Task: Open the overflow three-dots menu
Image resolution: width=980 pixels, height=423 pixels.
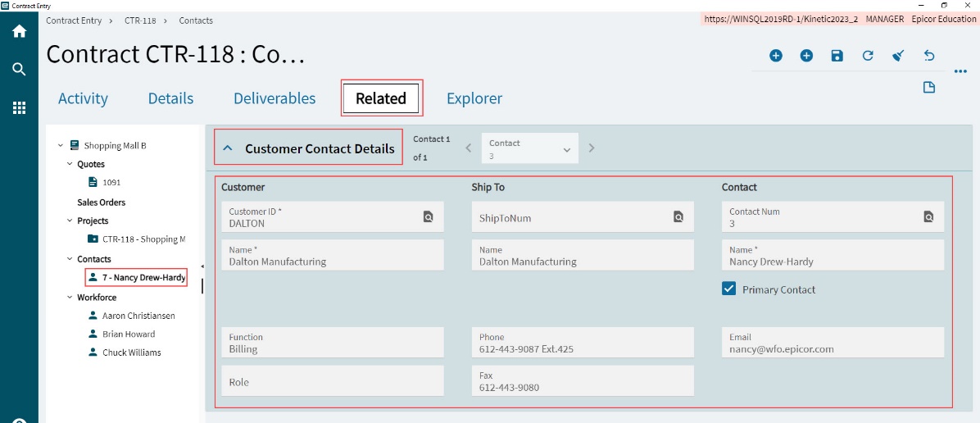Action: (960, 71)
